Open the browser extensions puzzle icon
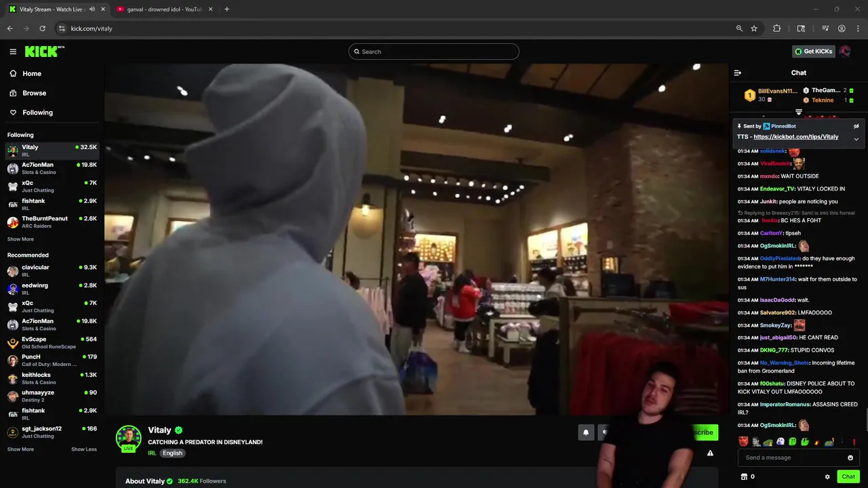 pos(777,28)
